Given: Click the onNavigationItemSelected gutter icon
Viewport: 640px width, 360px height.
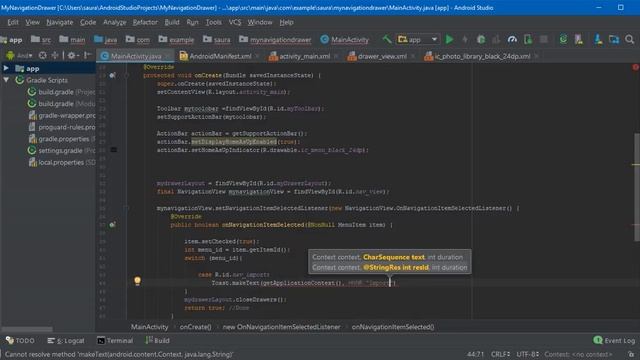Looking at the screenshot, I should point(112,224).
